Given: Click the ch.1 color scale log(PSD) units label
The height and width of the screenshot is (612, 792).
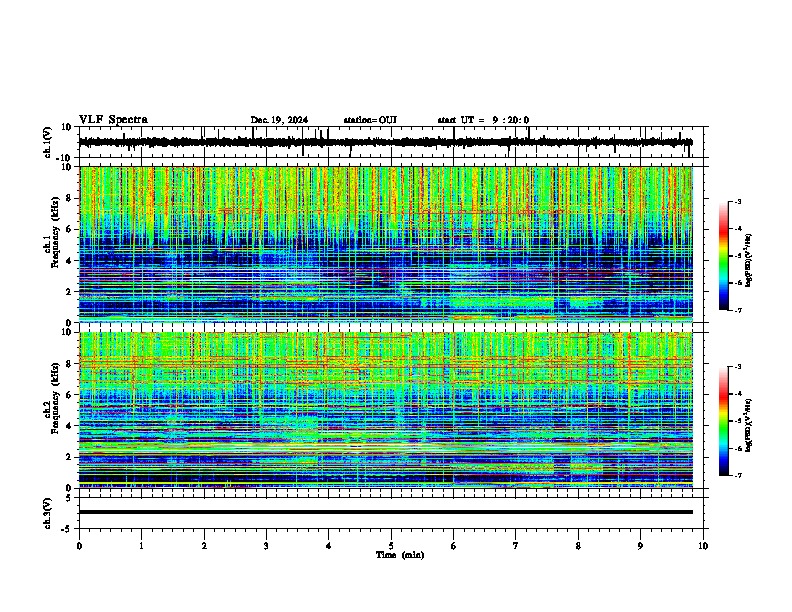Looking at the screenshot, I should [x=749, y=261].
